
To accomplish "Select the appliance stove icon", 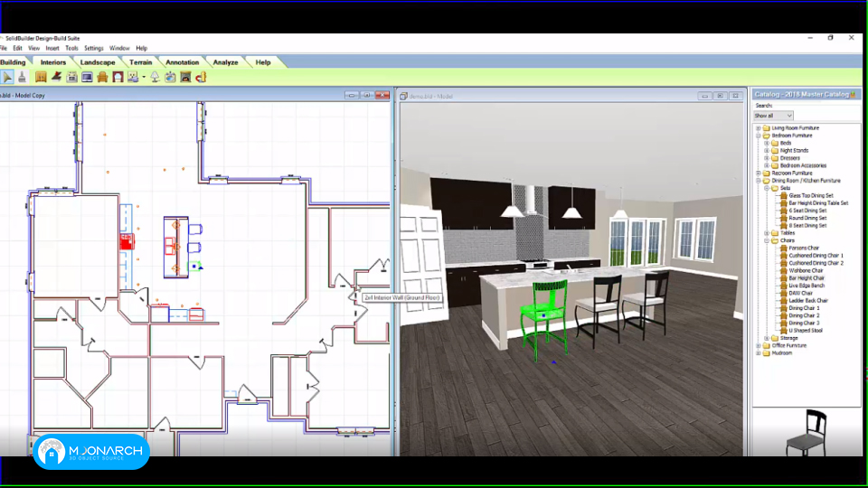I will (72, 78).
